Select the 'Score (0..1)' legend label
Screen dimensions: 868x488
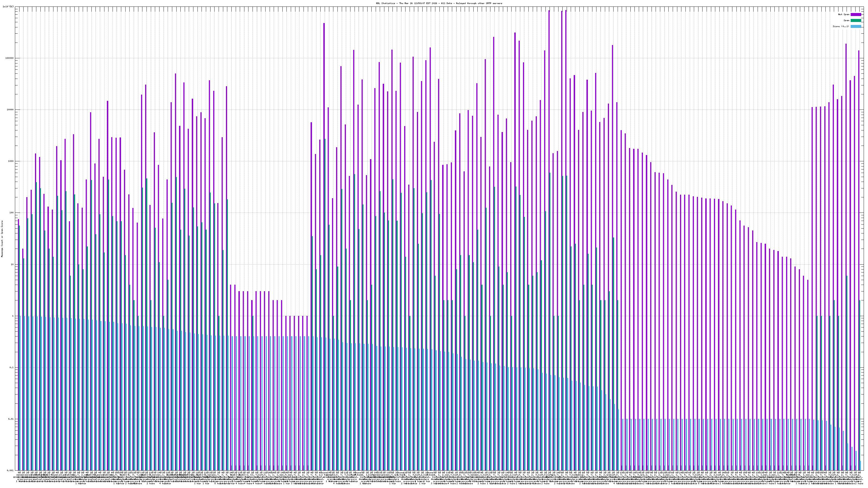tap(841, 26)
